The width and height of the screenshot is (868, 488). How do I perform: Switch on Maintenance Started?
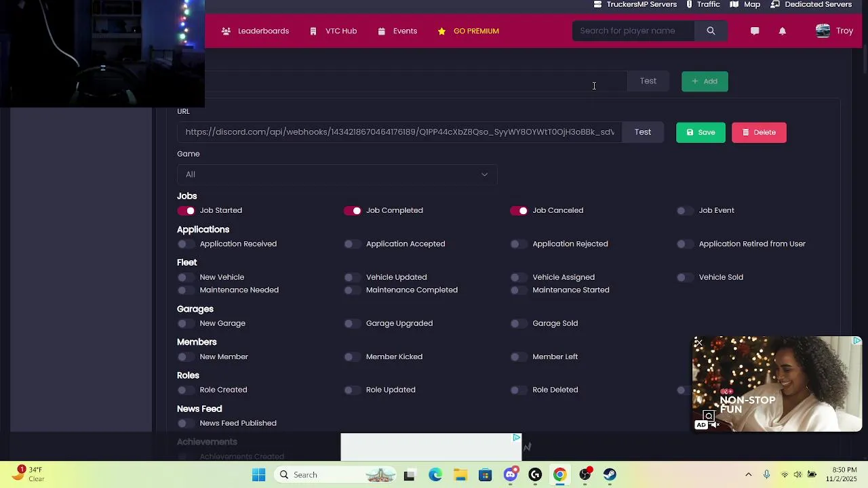519,290
